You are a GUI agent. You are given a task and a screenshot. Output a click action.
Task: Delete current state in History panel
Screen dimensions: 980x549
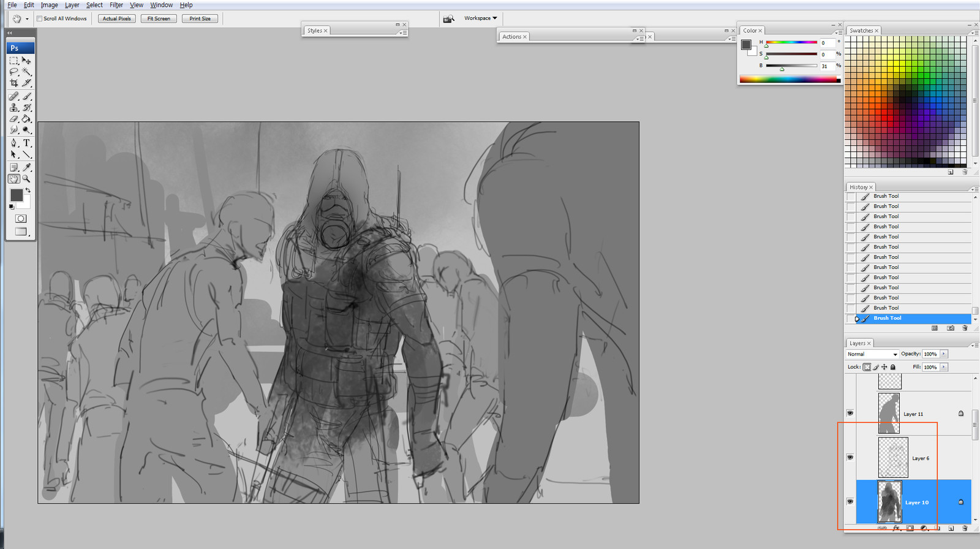(965, 328)
